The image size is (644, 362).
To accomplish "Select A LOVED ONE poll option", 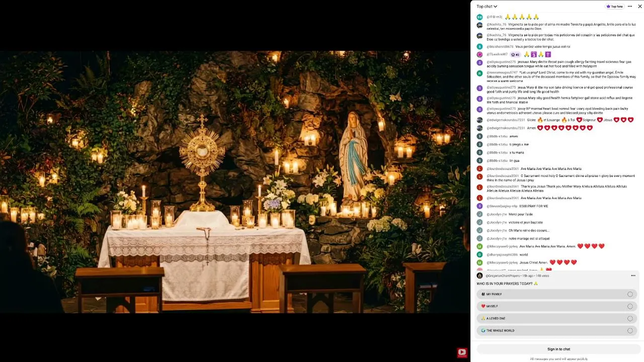I will click(x=557, y=318).
